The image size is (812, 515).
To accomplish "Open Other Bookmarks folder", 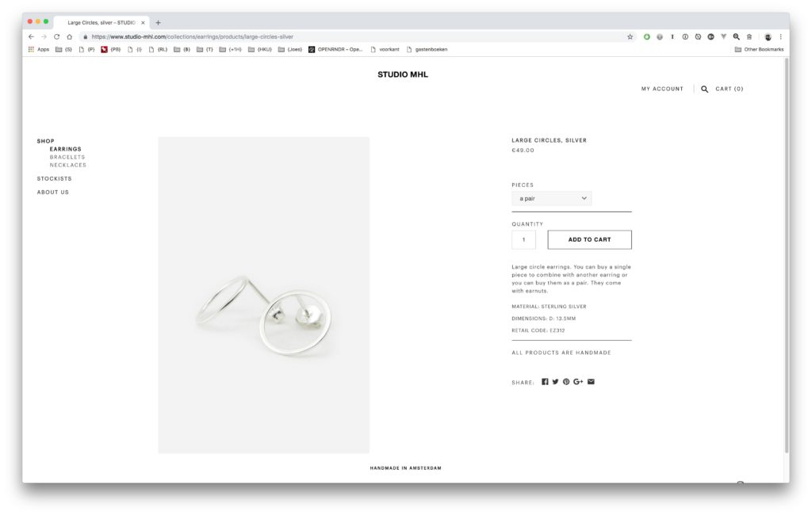I will (759, 50).
